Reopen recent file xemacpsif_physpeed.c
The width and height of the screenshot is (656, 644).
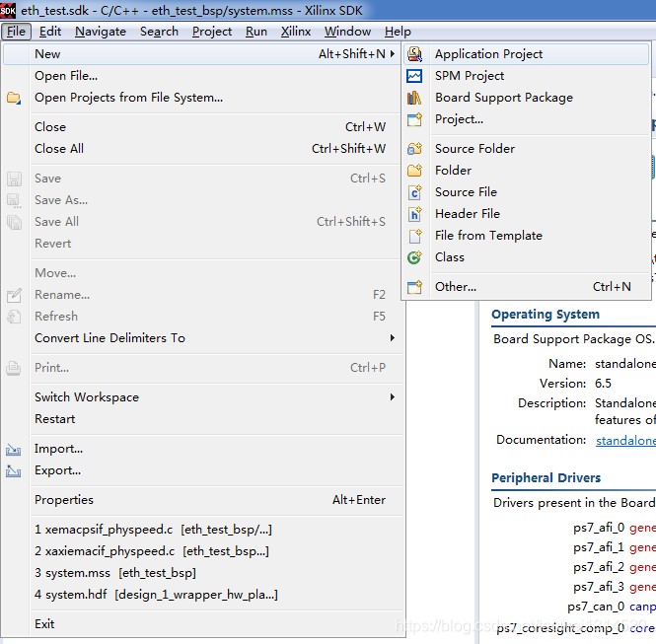pos(203,530)
